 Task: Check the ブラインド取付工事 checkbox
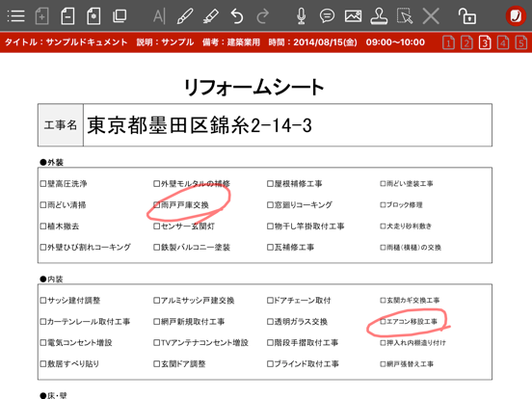coord(270,364)
